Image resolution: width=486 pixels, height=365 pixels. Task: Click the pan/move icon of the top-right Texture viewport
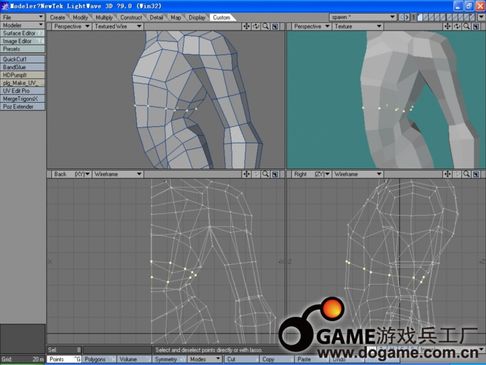(x=448, y=26)
